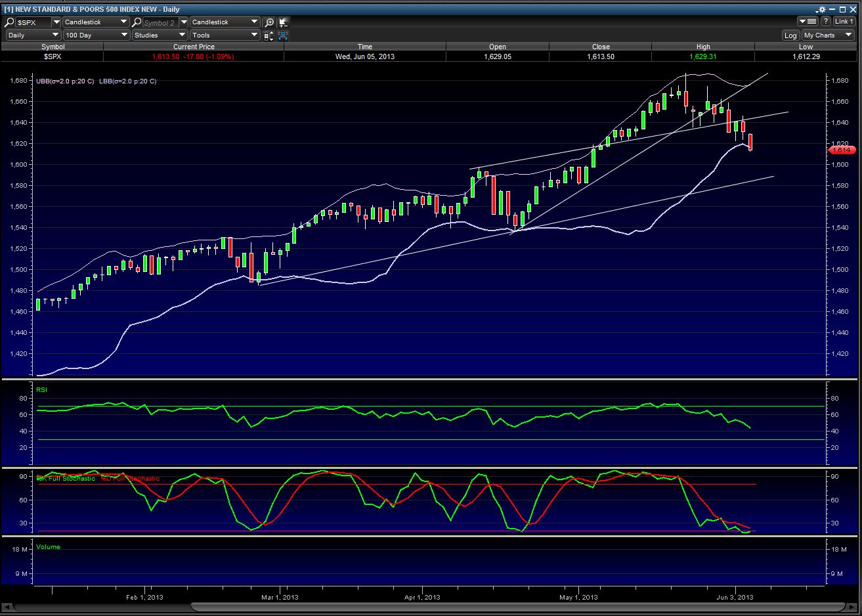Click the right scroll arrow at bottom

point(853,607)
